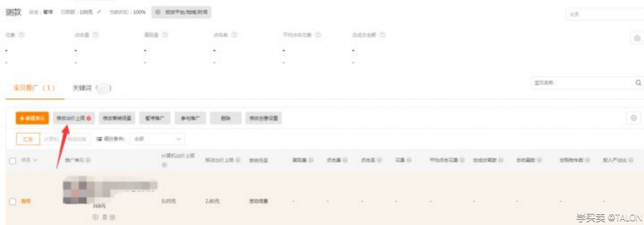Click help icon under 计算机出价上限 header

point(164,165)
